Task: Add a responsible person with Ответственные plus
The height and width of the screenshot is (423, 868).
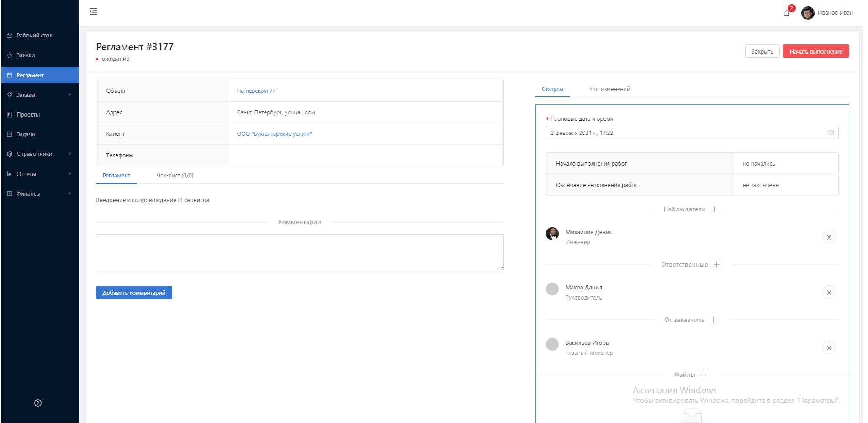Action: [716, 264]
